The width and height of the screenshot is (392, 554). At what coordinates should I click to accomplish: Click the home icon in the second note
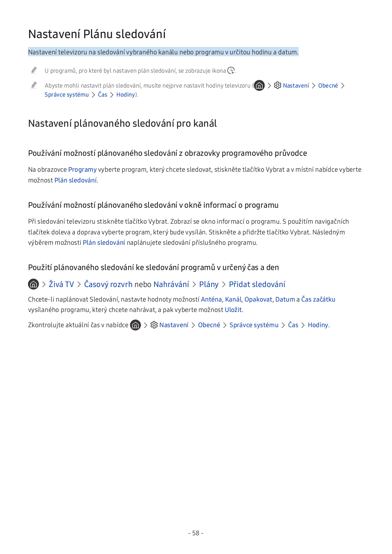259,86
